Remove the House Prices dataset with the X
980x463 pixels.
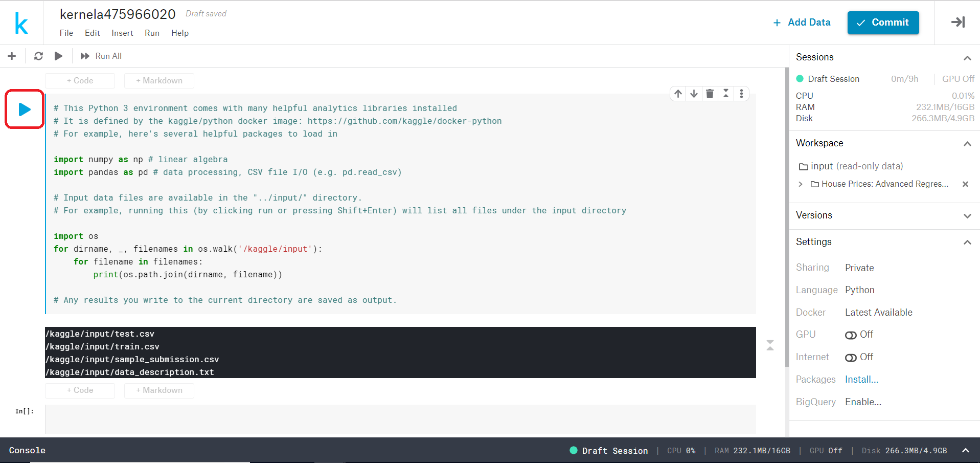[x=965, y=184]
